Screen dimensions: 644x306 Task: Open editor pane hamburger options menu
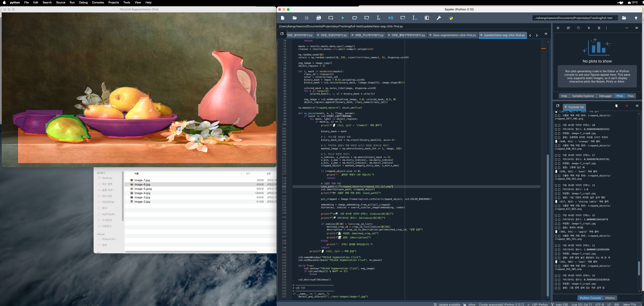coord(546,34)
